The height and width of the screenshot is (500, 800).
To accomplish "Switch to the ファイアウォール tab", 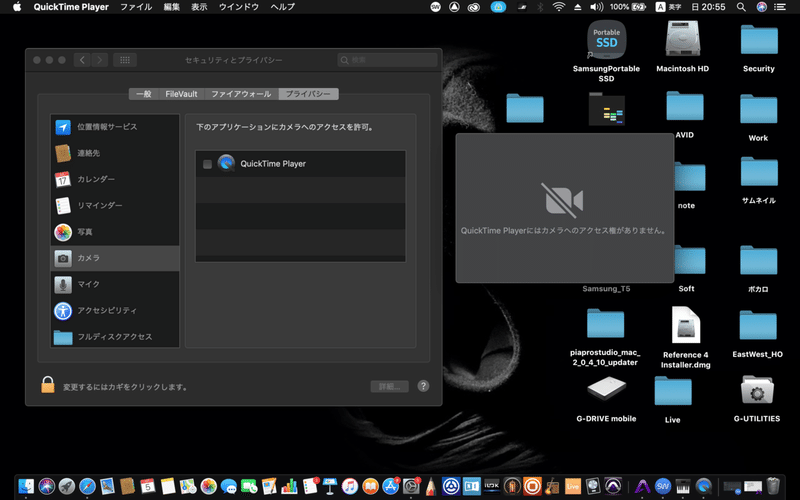I will pos(241,94).
